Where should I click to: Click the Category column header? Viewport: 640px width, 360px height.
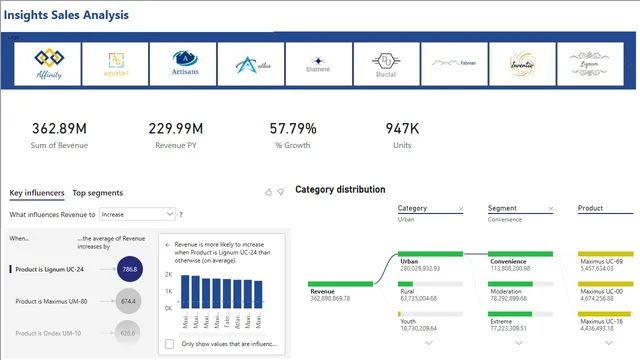[x=412, y=208]
